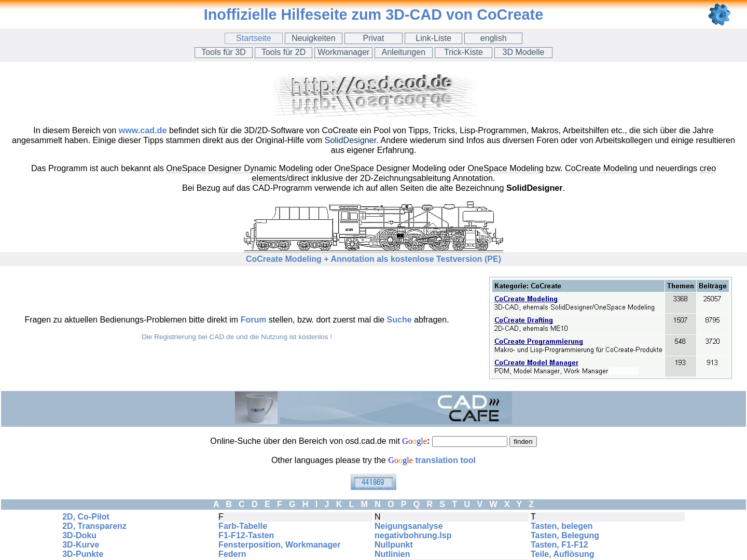Open Fensterposition, Workmanager entry

279,545
